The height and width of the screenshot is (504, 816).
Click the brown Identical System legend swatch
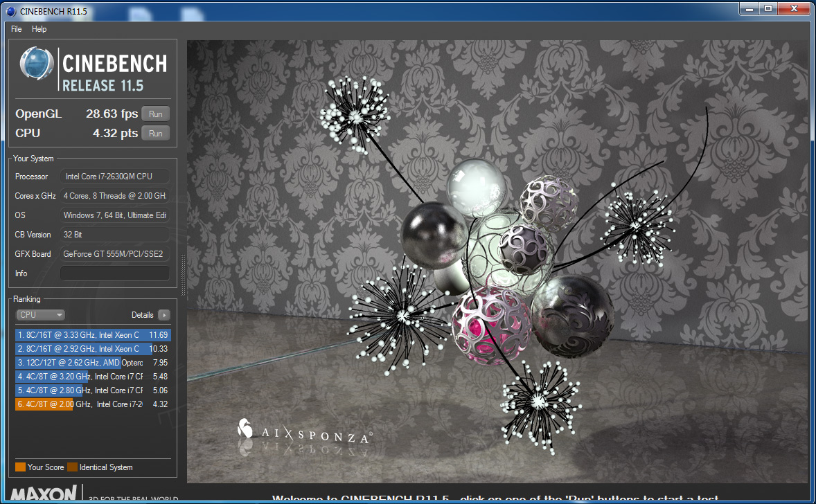tap(72, 467)
